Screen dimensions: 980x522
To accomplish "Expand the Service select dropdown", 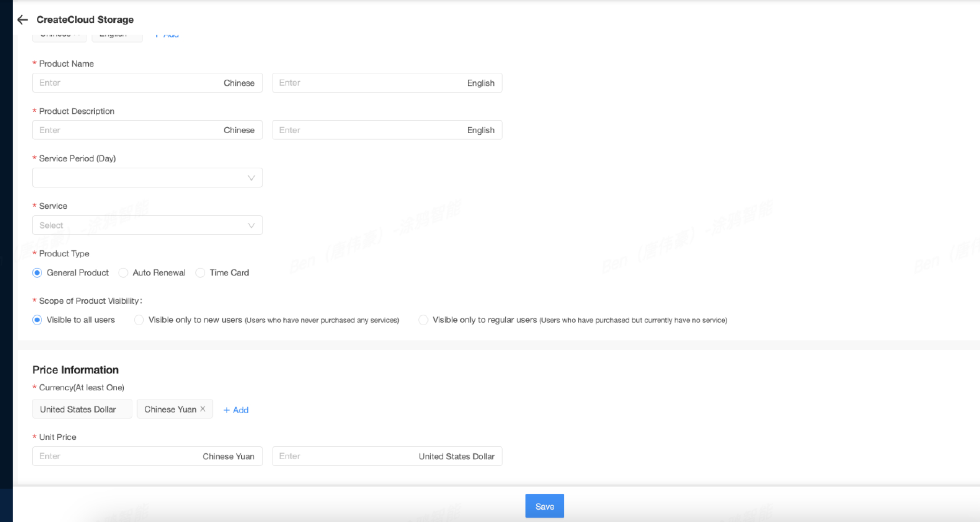I will click(x=147, y=225).
